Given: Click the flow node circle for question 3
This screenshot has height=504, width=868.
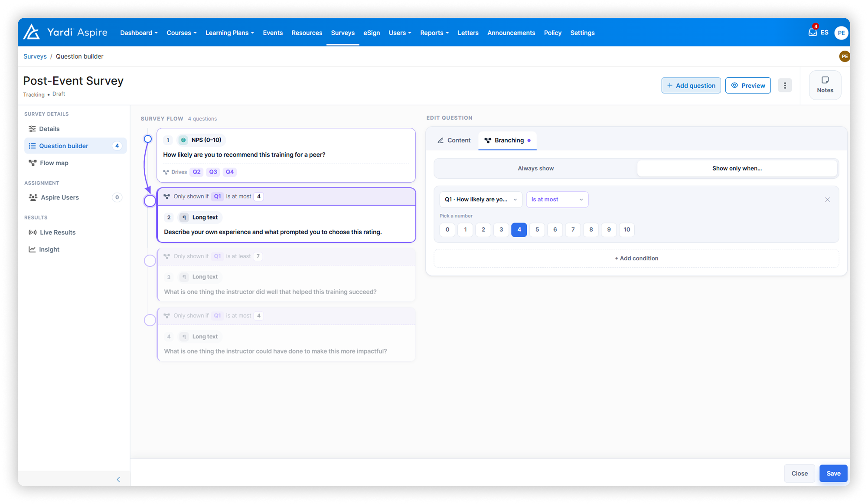Looking at the screenshot, I should (150, 261).
